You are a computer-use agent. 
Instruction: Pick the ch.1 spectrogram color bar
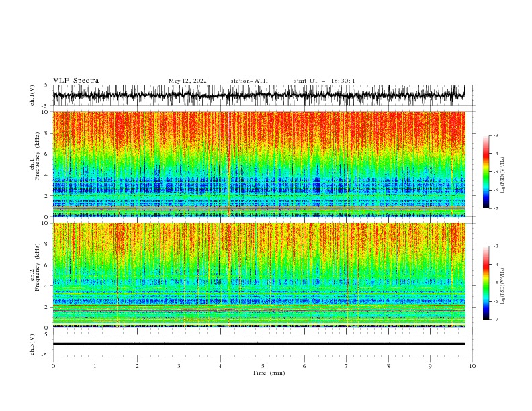[486, 171]
